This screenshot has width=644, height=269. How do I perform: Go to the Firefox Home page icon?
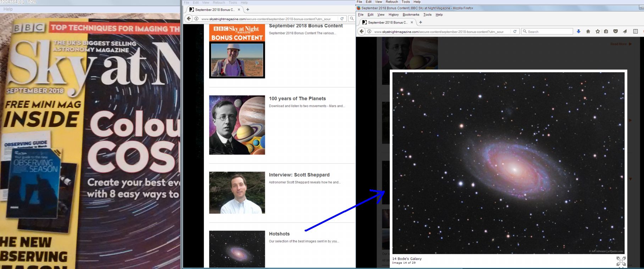588,32
